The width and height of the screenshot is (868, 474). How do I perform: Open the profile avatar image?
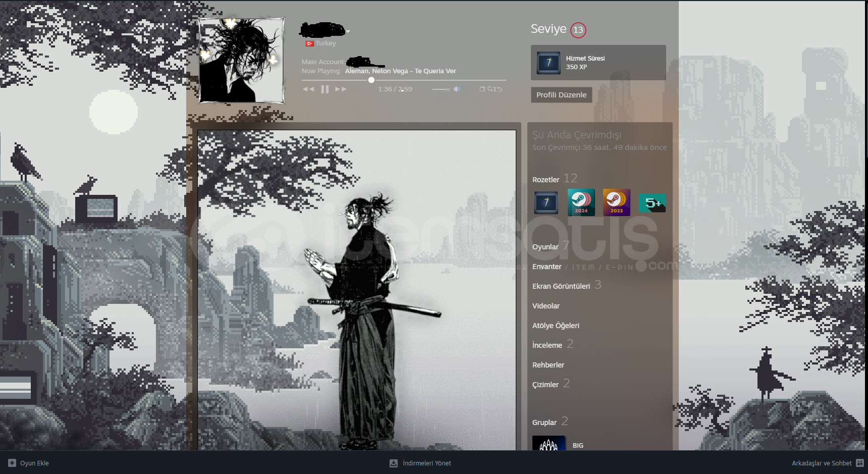242,61
